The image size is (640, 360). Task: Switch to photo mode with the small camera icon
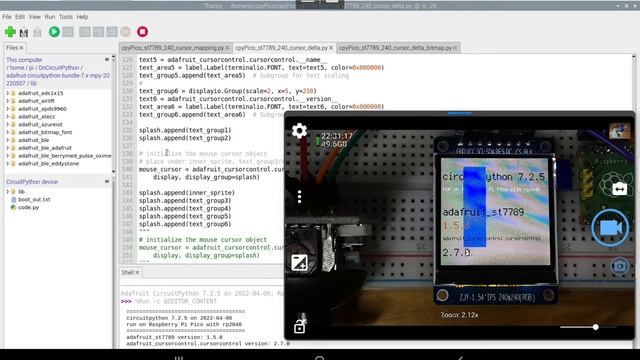pyautogui.click(x=620, y=266)
